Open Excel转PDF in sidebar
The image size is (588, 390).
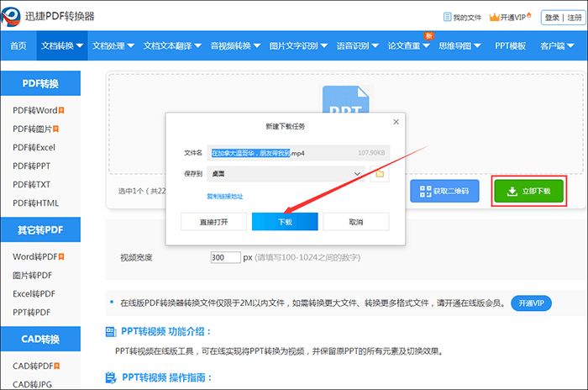(x=34, y=294)
